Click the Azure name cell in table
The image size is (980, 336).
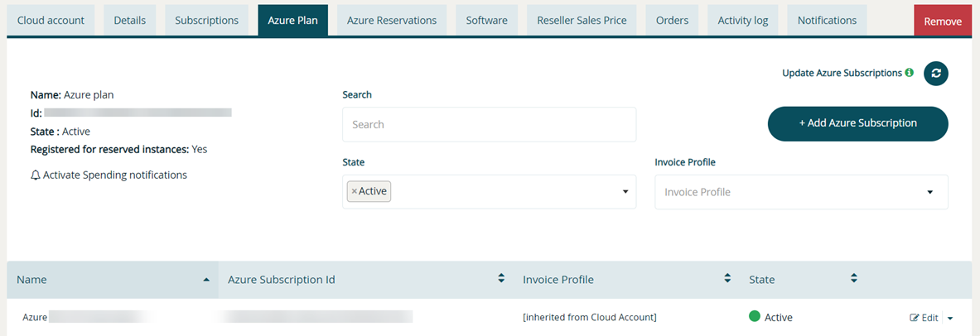[x=35, y=317]
